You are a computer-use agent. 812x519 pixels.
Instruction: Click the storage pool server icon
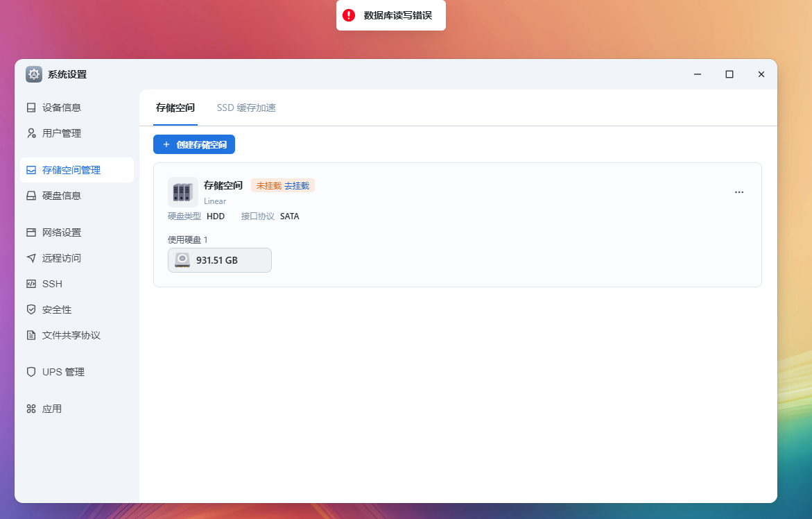pyautogui.click(x=183, y=192)
